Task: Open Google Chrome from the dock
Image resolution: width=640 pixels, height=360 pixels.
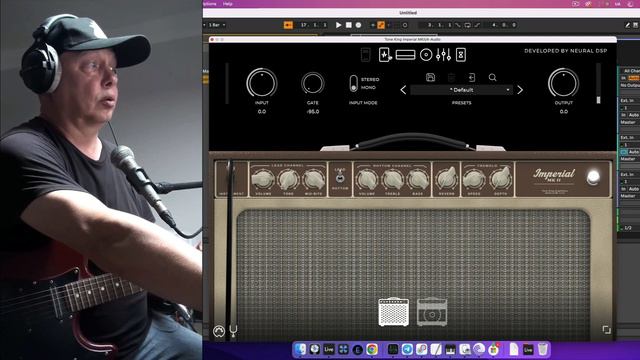Action: (372, 349)
